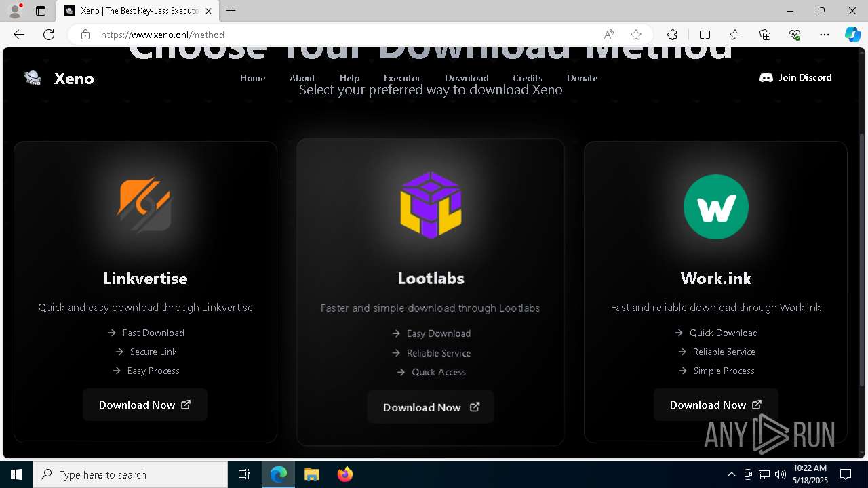
Task: Open Download in site navigation
Action: click(x=467, y=78)
